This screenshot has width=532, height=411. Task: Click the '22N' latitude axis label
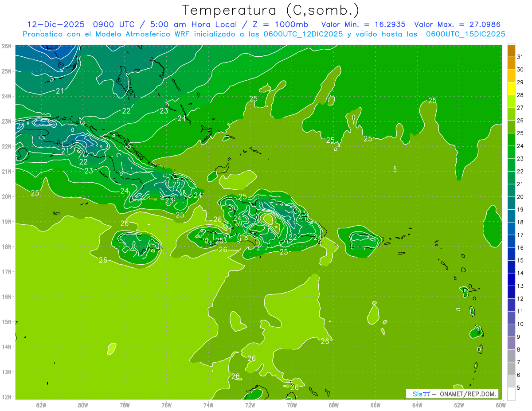point(7,146)
